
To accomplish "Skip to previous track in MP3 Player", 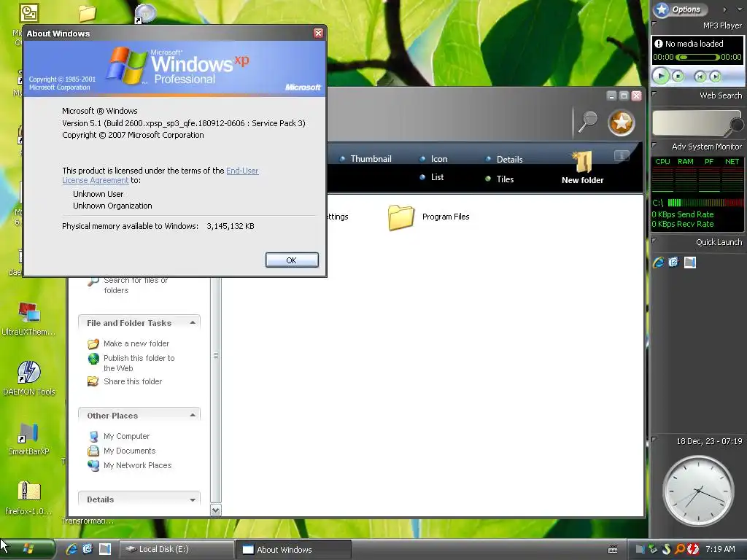I will click(x=700, y=76).
